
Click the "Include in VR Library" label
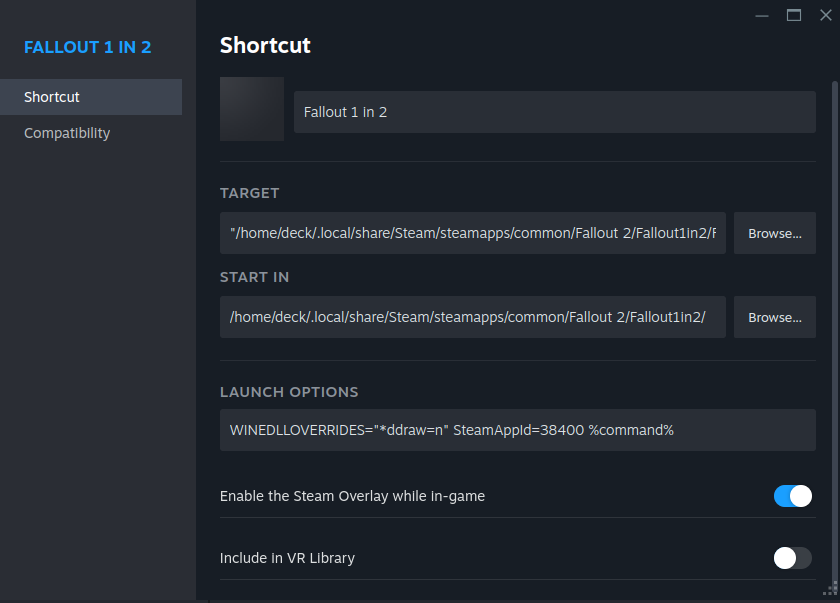click(287, 558)
